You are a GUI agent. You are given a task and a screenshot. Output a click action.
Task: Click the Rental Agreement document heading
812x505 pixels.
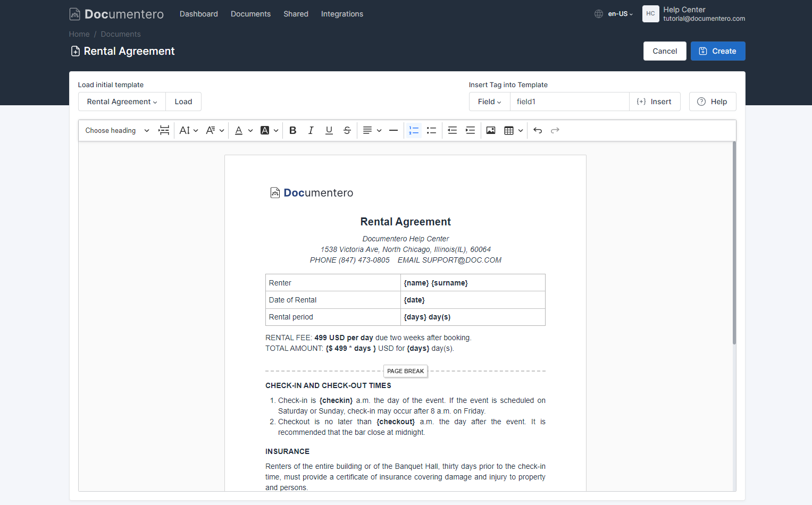405,222
